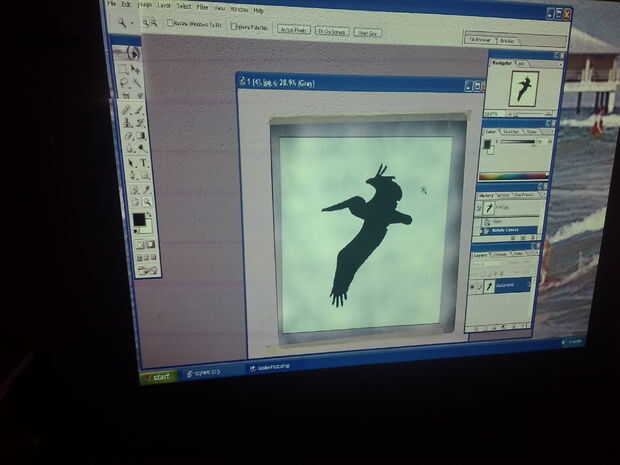This screenshot has width=620, height=465.
Task: Switch to the Channels tab
Action: pyautogui.click(x=501, y=255)
